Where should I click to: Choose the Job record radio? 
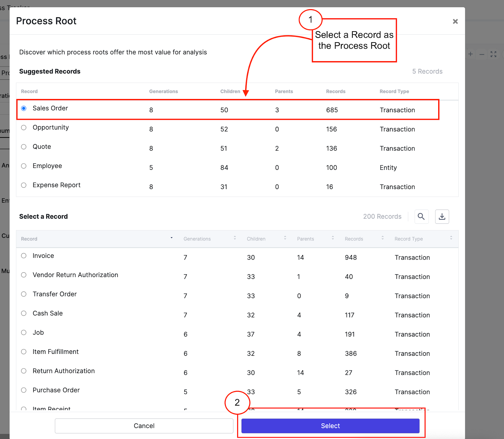click(x=24, y=333)
